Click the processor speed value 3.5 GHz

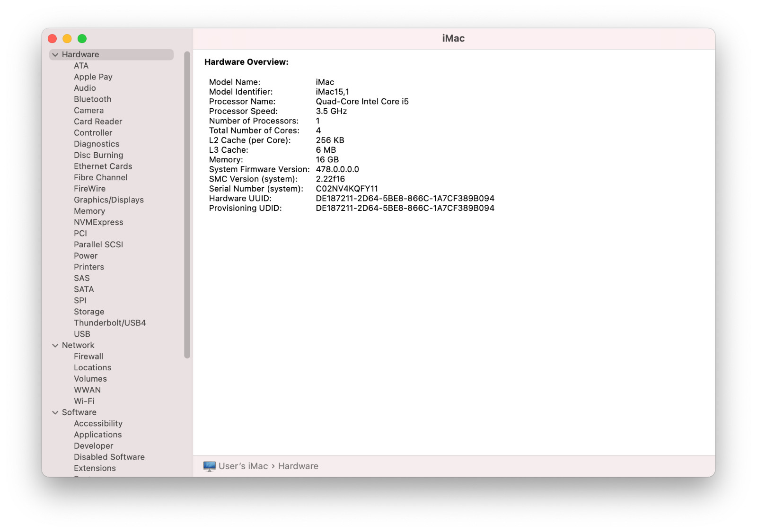(331, 111)
